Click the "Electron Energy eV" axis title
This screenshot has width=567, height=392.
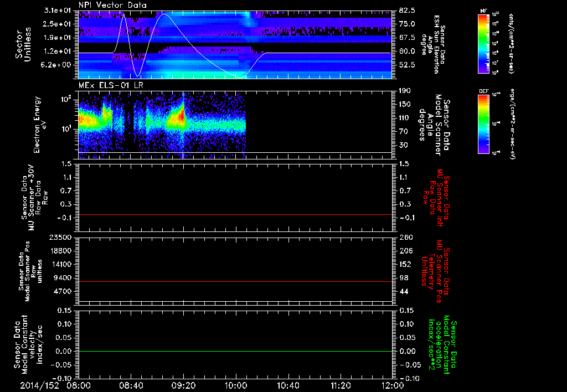point(40,125)
